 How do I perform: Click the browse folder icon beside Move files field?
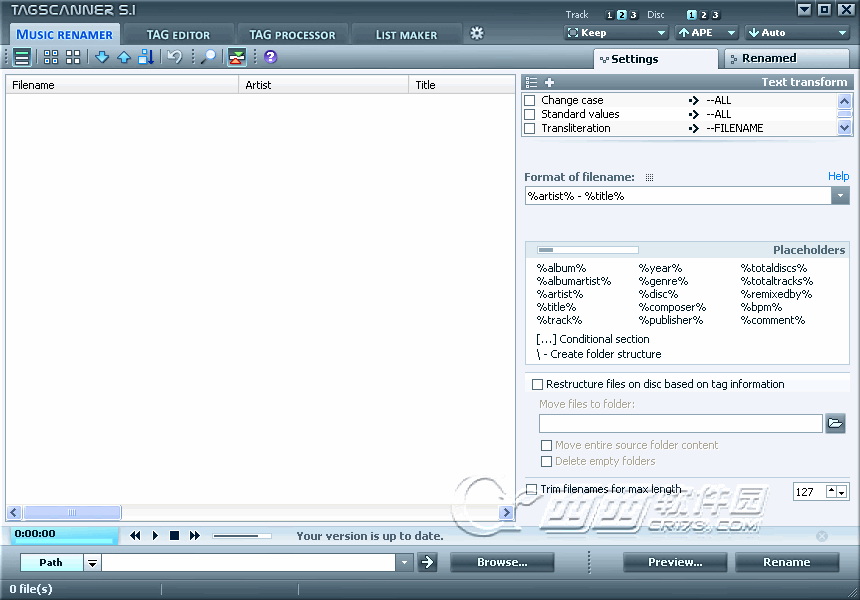tap(836, 423)
